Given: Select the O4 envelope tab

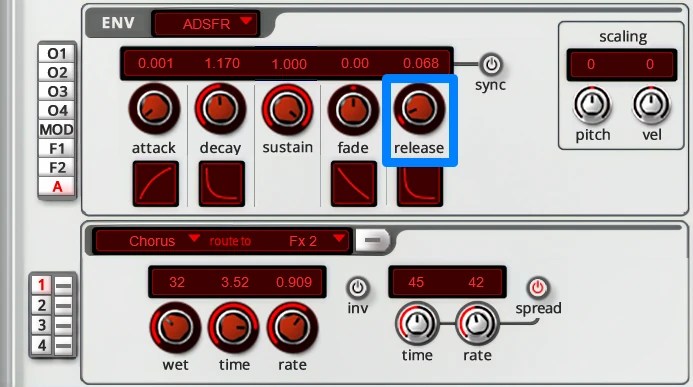Looking at the screenshot, I should pos(57,111).
